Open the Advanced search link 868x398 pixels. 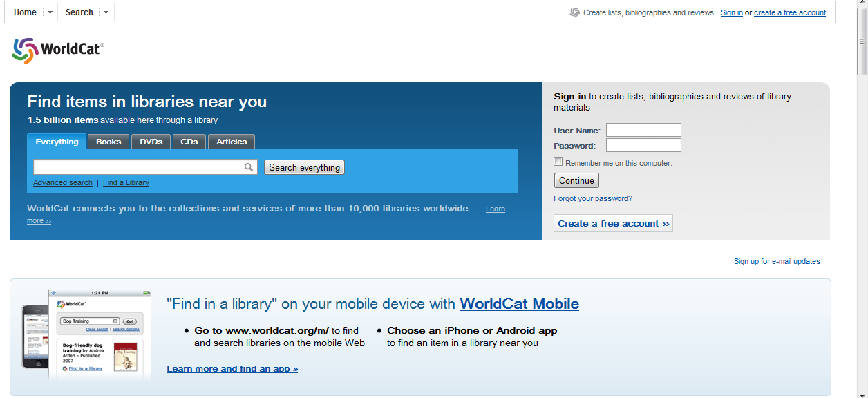(x=63, y=182)
